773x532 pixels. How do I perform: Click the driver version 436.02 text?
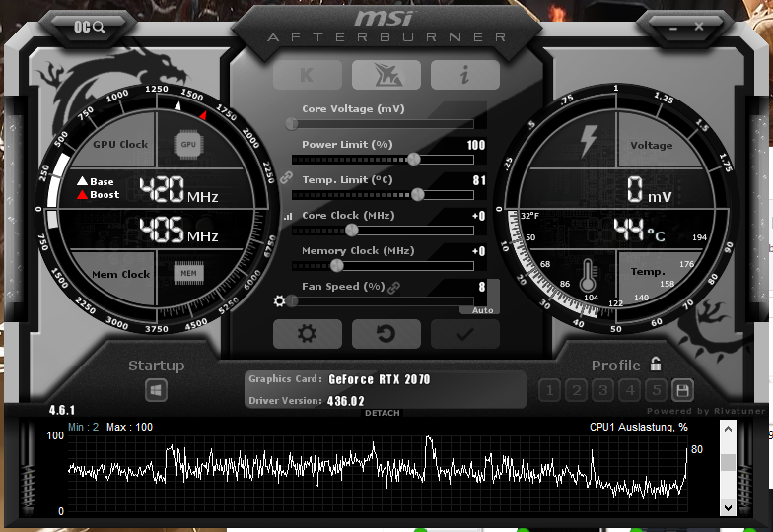(345, 401)
